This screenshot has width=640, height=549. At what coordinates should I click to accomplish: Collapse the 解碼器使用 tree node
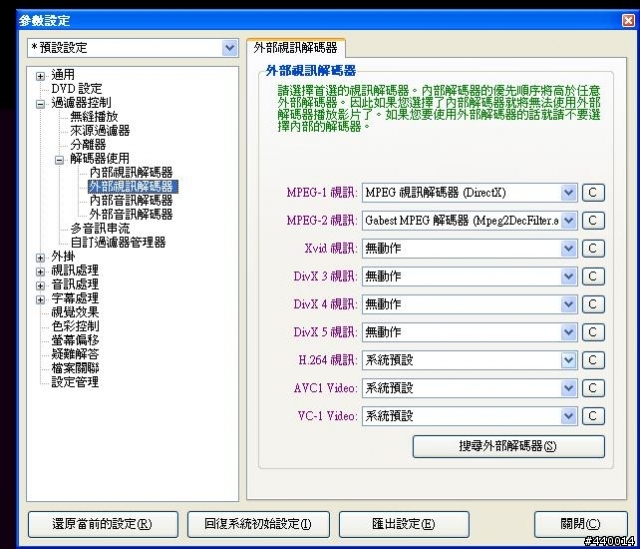[x=59, y=160]
